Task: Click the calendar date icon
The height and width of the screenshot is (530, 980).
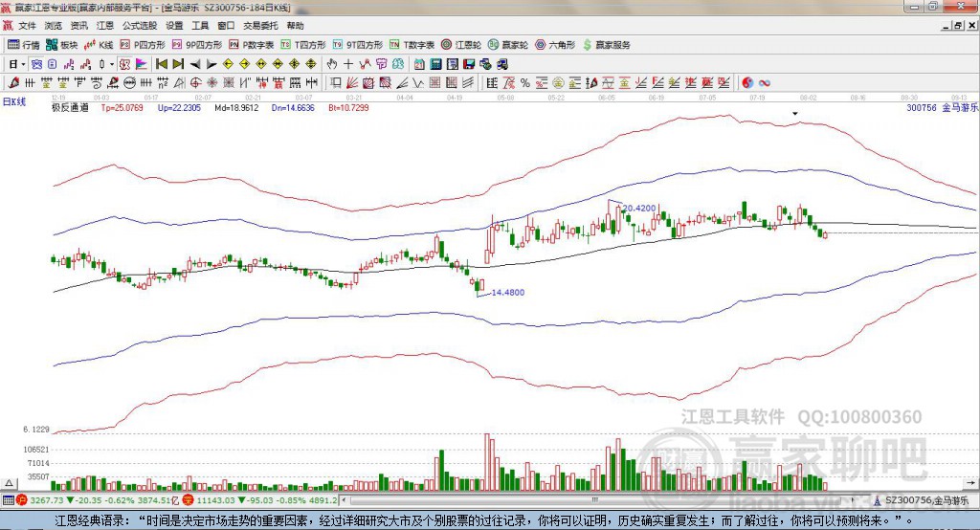Action: [x=419, y=64]
